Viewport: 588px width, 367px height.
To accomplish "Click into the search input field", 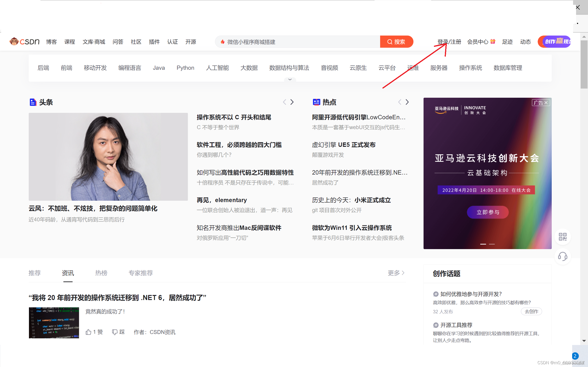I will (299, 42).
